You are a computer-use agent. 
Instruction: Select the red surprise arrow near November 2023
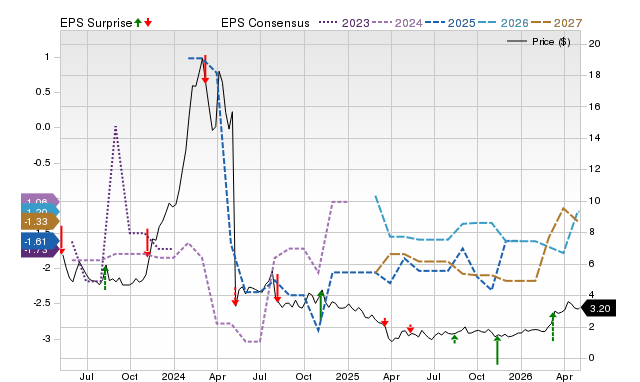click(x=147, y=243)
